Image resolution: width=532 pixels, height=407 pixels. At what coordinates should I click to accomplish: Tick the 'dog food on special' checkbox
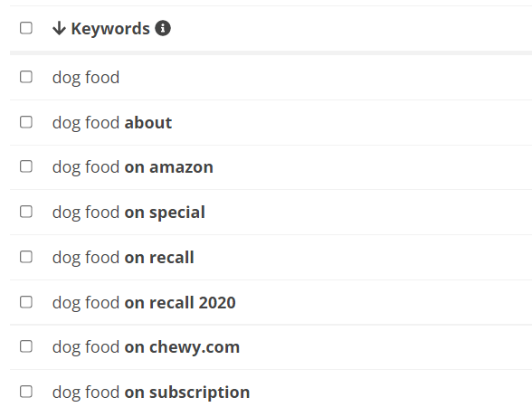pos(26,212)
